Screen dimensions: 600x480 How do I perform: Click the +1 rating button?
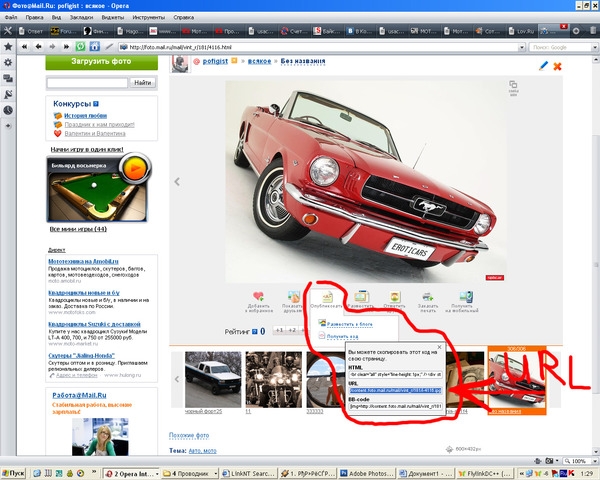[280, 330]
